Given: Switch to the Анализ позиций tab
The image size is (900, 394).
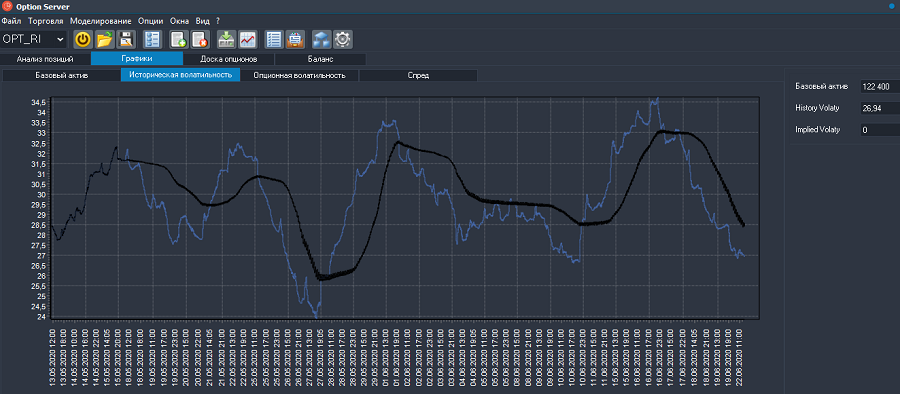Looking at the screenshot, I should click(x=45, y=59).
